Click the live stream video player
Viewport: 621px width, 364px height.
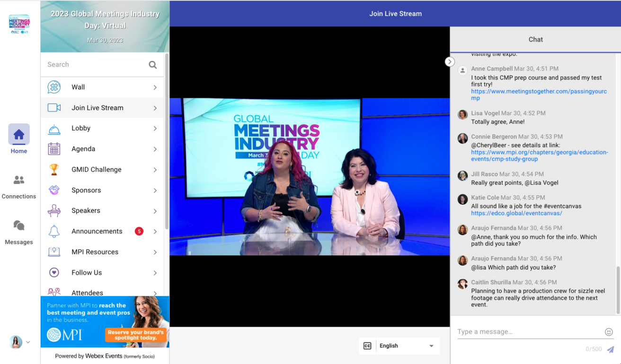pyautogui.click(x=310, y=176)
